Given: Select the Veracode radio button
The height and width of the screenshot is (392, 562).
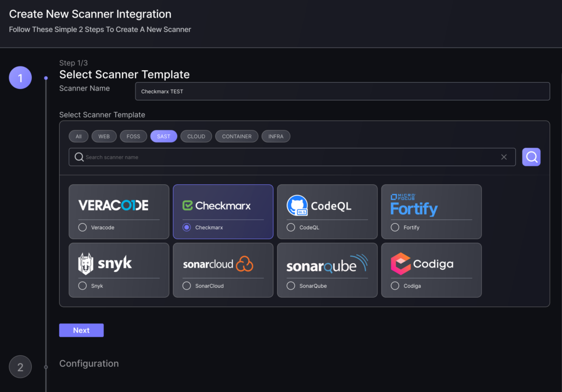Looking at the screenshot, I should coord(82,228).
